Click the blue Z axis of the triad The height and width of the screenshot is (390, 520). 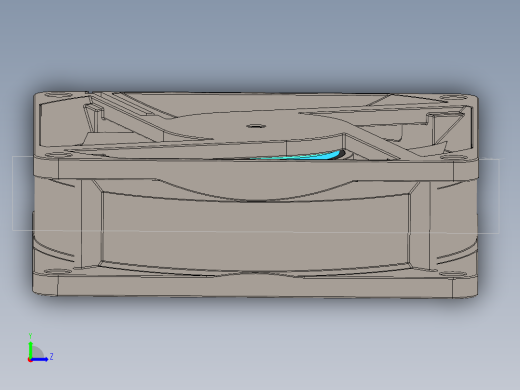point(40,359)
